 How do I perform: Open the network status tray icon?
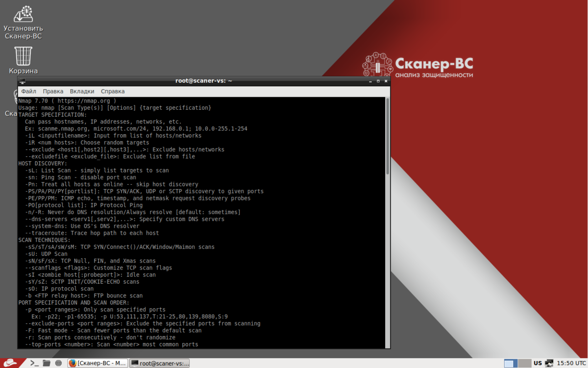549,363
